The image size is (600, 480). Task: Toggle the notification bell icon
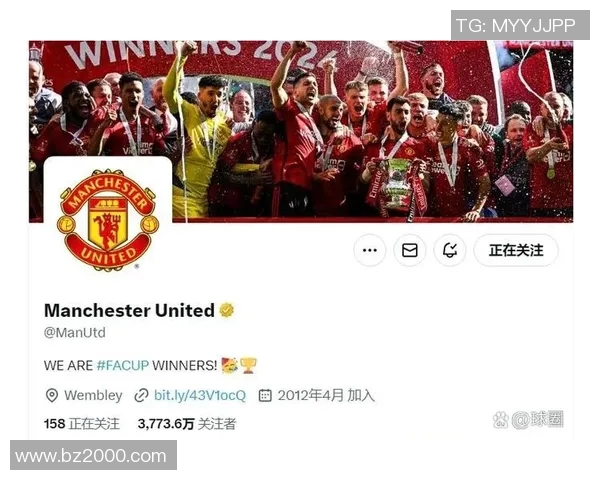450,250
